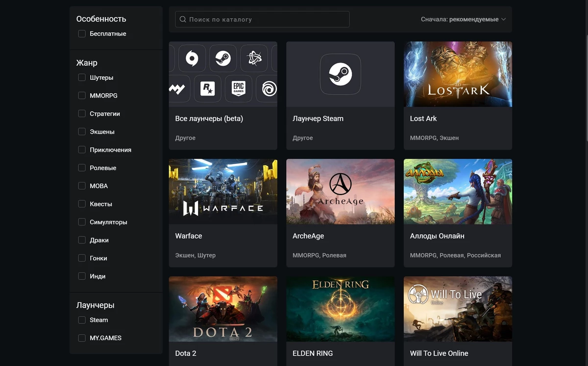Click the Warface W logo on cover

[x=191, y=208]
